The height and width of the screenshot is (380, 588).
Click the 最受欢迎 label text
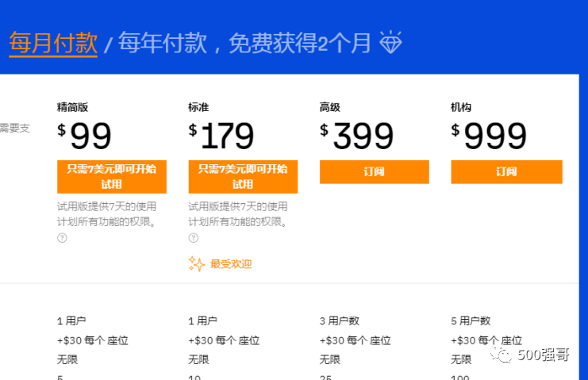click(231, 263)
